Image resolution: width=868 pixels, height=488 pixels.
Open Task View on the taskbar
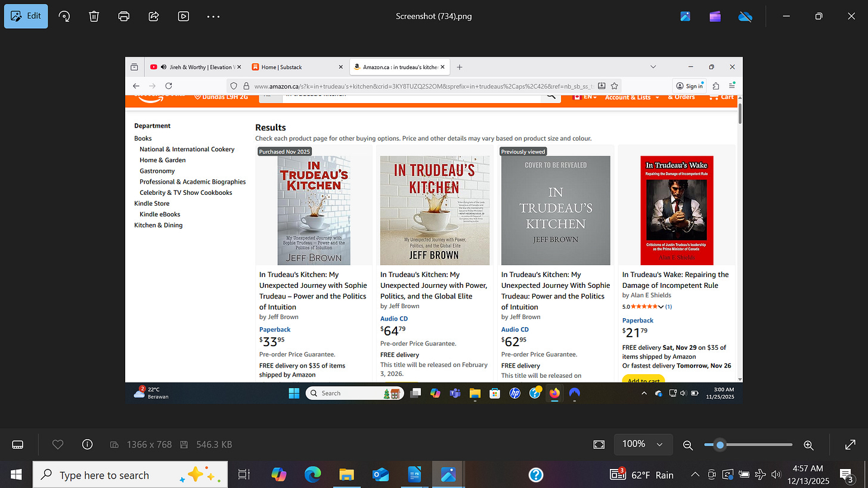click(244, 475)
